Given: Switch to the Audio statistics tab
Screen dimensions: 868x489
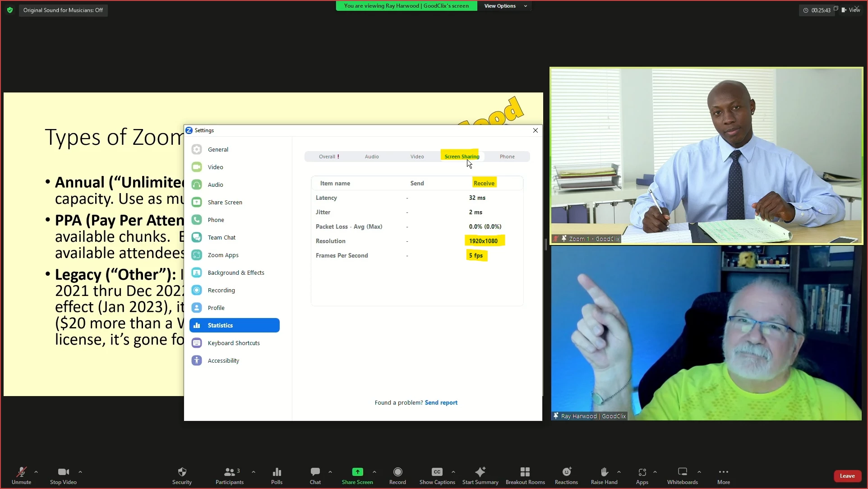Looking at the screenshot, I should click(372, 157).
